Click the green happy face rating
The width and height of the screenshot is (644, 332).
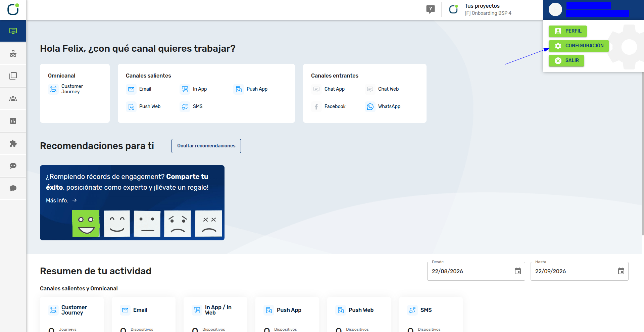coord(86,223)
